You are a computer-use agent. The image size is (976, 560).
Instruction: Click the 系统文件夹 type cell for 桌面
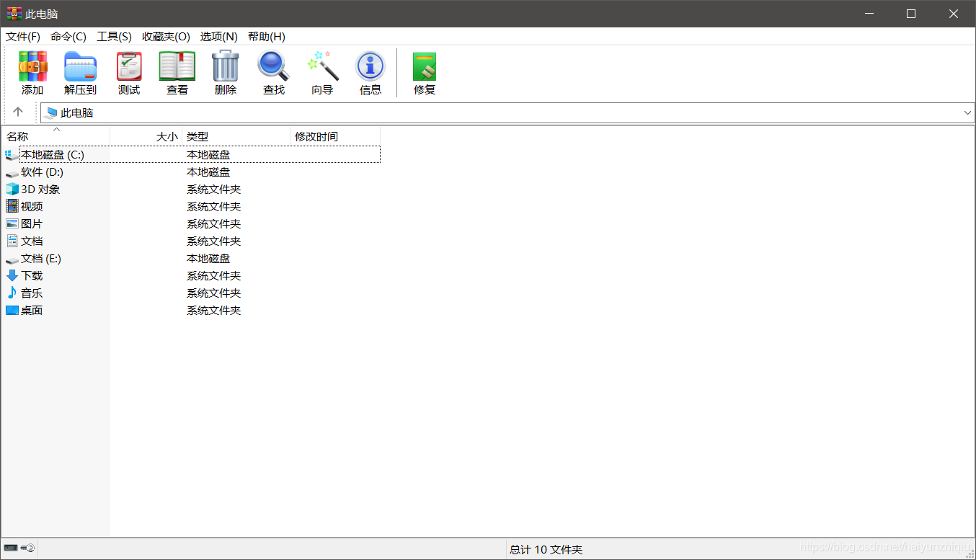[x=213, y=311]
